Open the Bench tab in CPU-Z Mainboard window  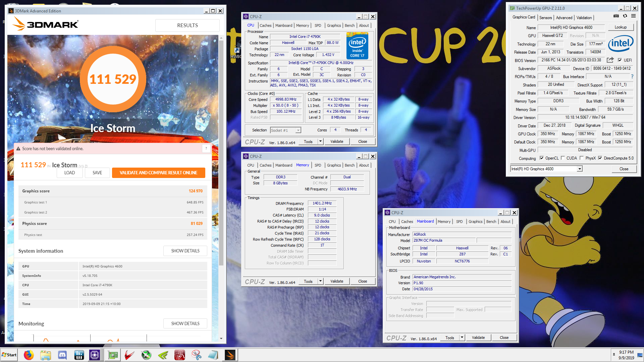tap(491, 222)
